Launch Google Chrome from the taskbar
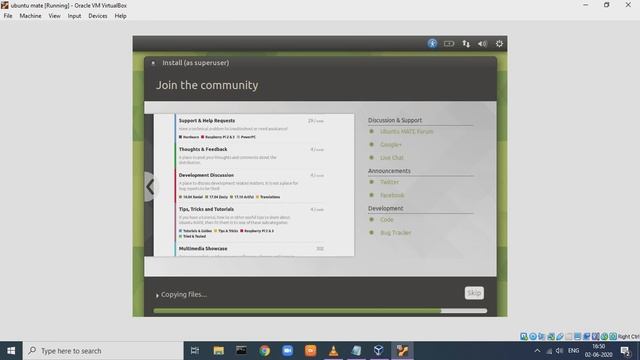Screen dimensions: 640x360 264,351
